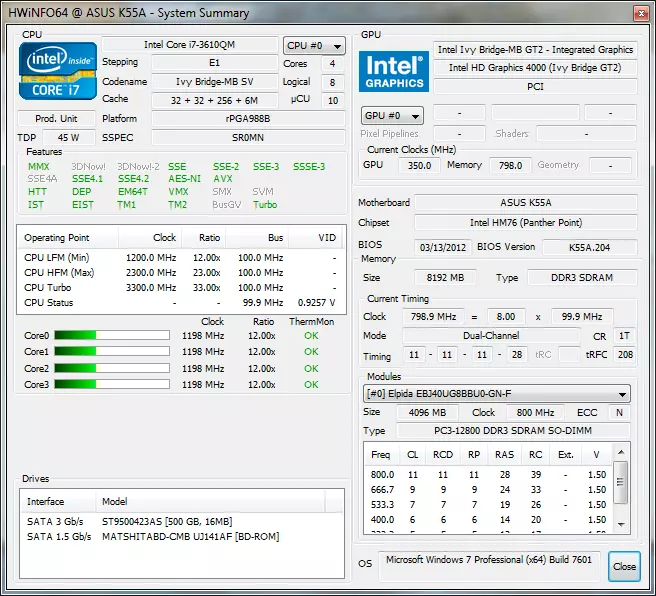The width and height of the screenshot is (656, 596).
Task: Click the GPU clock value 350.0
Action: (x=419, y=166)
